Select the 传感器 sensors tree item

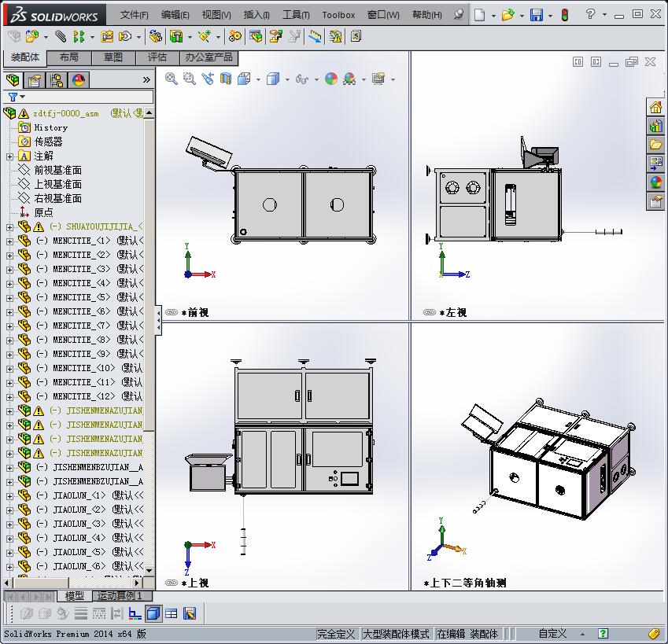(x=48, y=142)
